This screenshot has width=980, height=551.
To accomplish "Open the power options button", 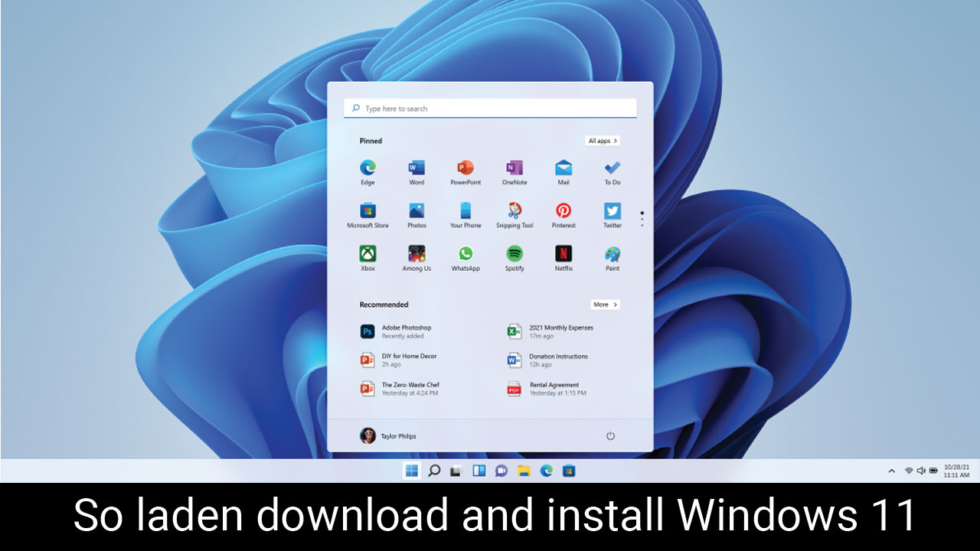I will (x=610, y=436).
